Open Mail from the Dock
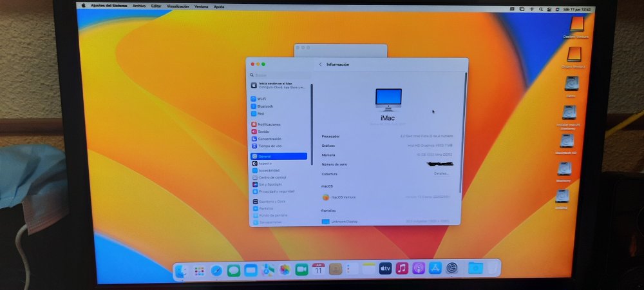Image resolution: width=644 pixels, height=290 pixels. tap(251, 270)
